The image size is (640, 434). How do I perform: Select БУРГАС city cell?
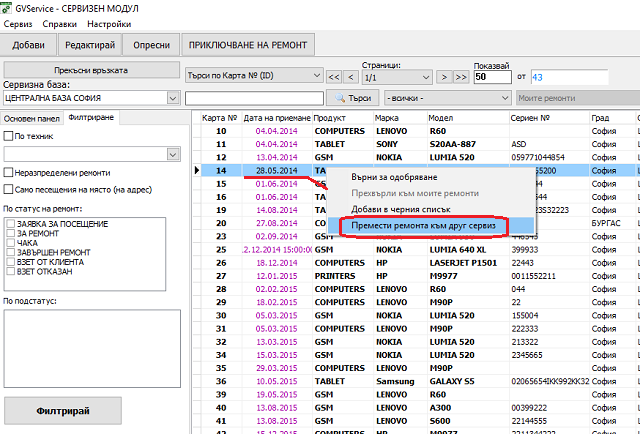pos(612,223)
